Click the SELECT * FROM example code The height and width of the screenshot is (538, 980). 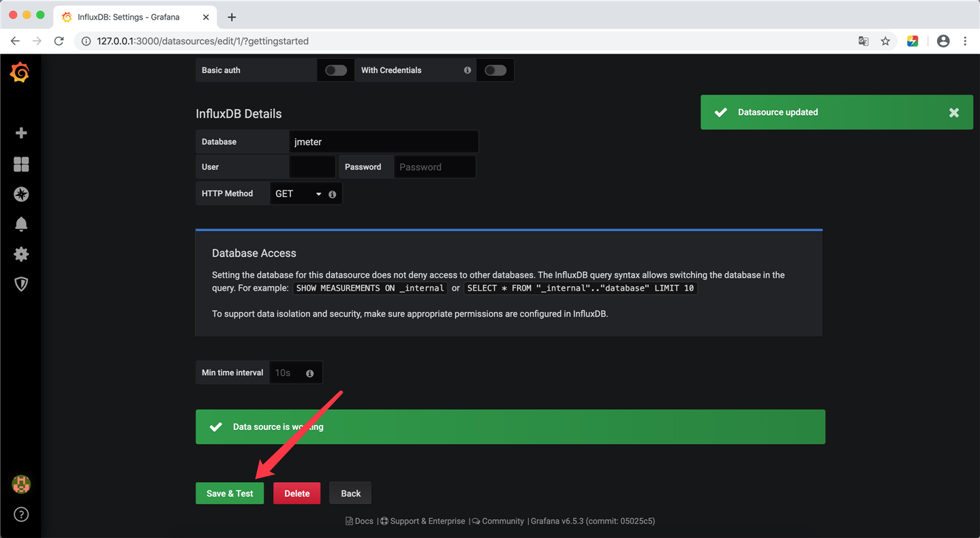[x=581, y=288]
